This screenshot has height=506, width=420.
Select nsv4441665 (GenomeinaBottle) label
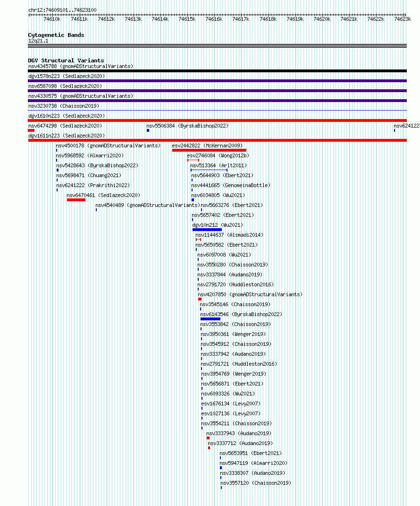pos(231,185)
